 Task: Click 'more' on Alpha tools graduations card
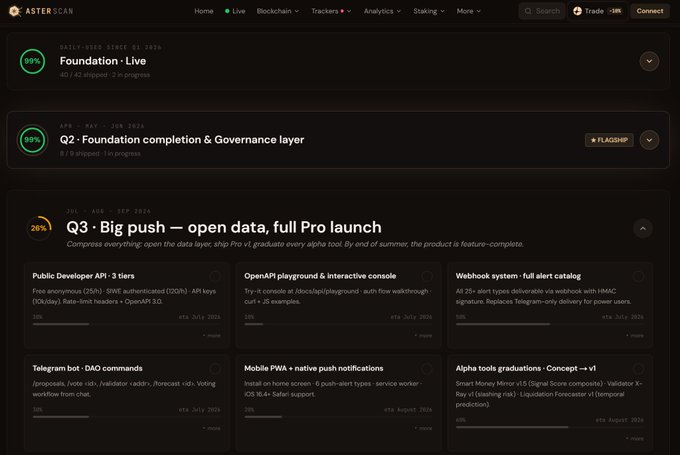(x=635, y=439)
